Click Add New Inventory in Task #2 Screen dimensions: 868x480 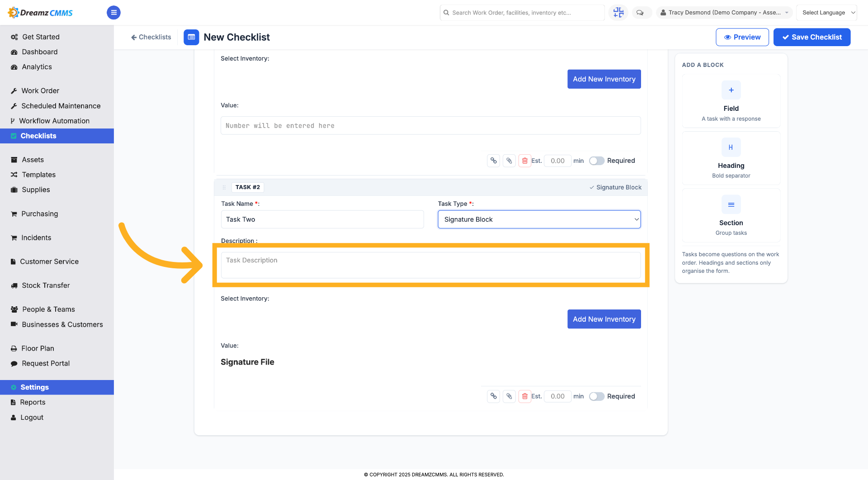coord(604,319)
